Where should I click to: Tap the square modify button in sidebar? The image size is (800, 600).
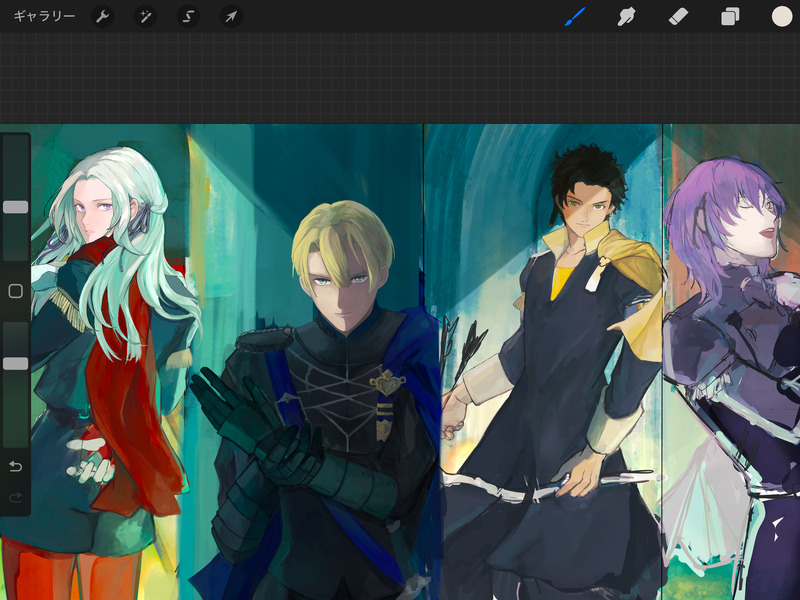pyautogui.click(x=15, y=291)
